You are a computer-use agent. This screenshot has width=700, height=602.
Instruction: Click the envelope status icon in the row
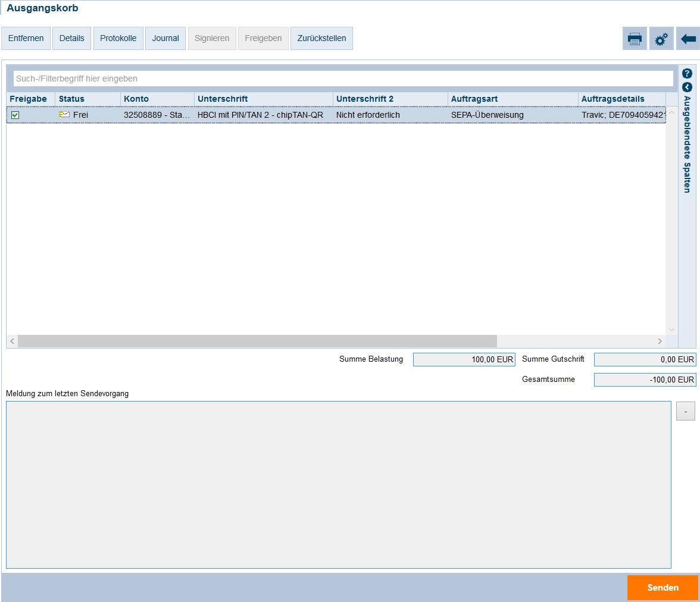pyautogui.click(x=64, y=115)
